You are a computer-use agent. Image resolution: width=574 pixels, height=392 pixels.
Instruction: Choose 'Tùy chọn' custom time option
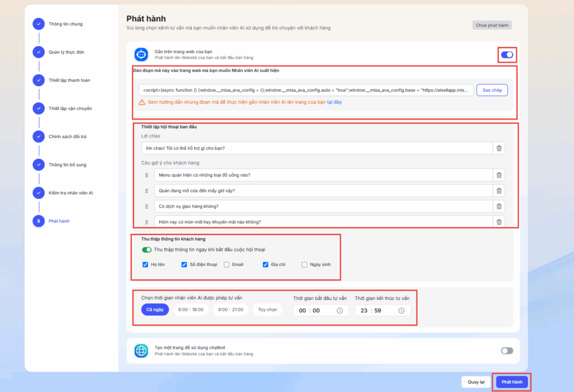click(267, 310)
